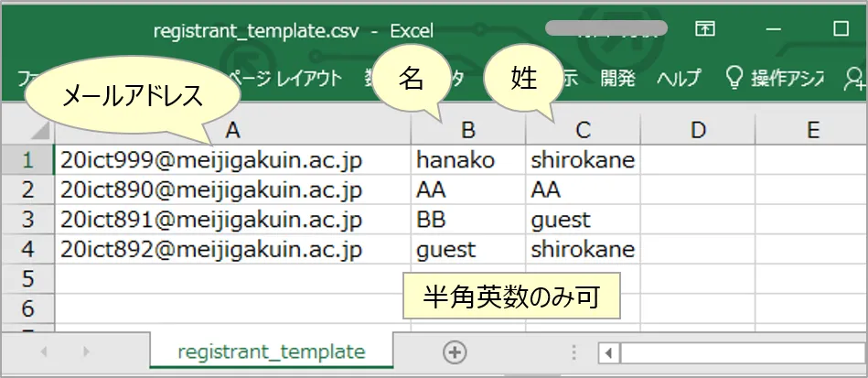Viewport: 868px width, 378px height.
Task: Add a new sheet with plus button
Action: click(455, 351)
